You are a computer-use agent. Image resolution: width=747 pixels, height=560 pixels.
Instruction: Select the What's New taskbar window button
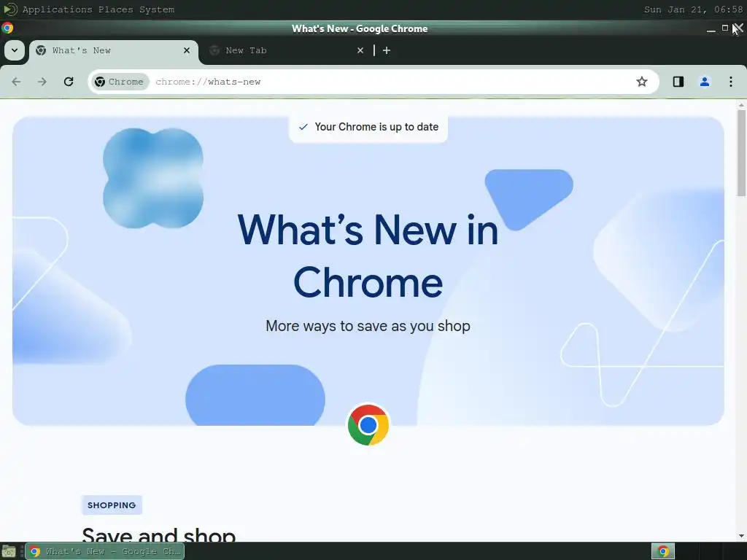point(105,551)
